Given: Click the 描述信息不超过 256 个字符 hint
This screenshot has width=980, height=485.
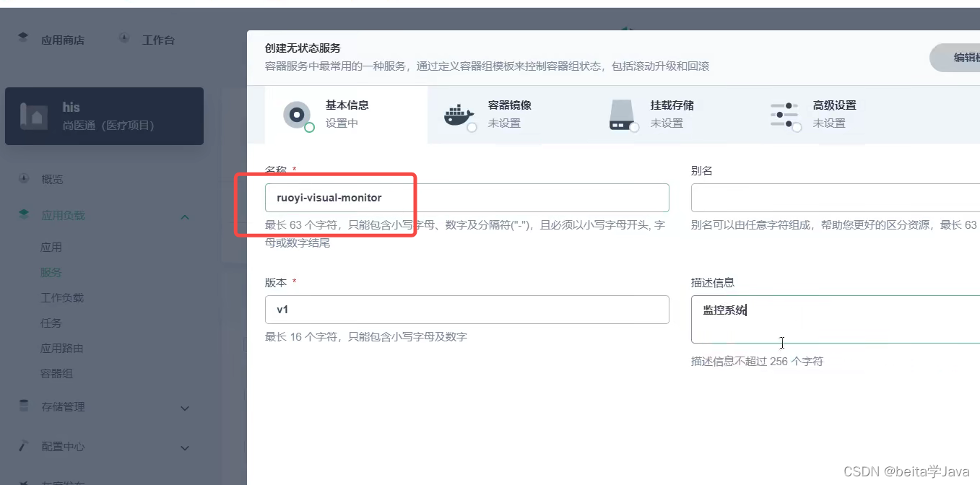Looking at the screenshot, I should pyautogui.click(x=757, y=361).
